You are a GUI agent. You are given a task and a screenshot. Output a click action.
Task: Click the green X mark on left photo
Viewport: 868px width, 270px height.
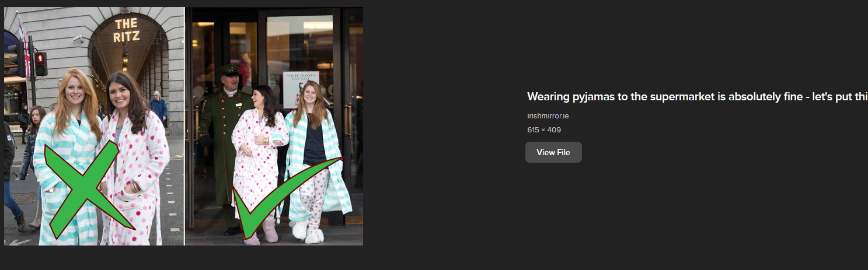pyautogui.click(x=86, y=191)
